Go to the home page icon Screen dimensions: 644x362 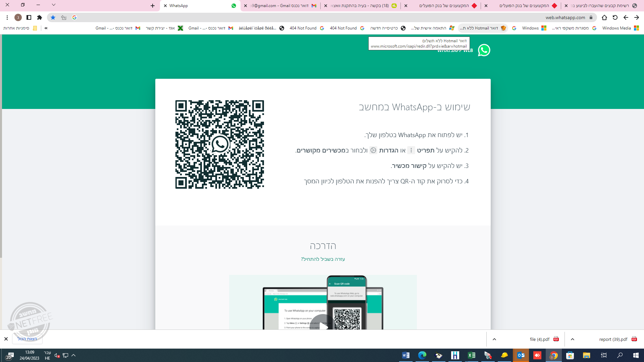coord(604,17)
